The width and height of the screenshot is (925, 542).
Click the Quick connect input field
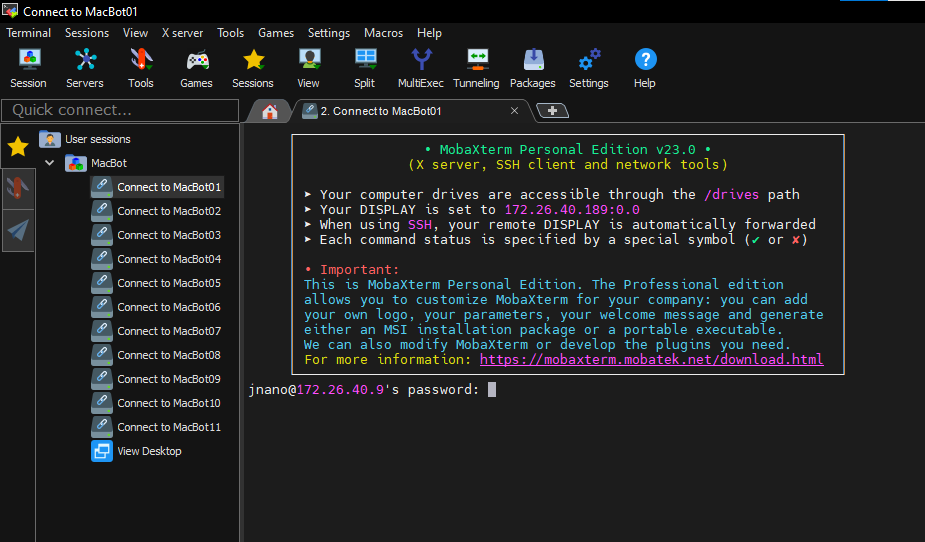120,110
